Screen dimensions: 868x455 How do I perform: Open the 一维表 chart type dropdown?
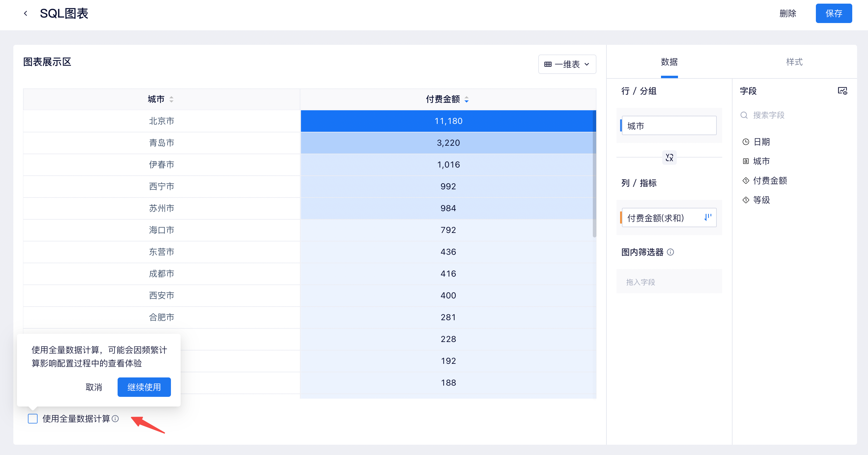tap(567, 64)
